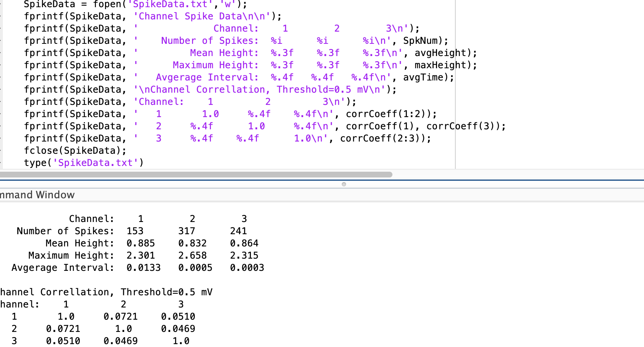The height and width of the screenshot is (347, 644).
Task: Click output value 317 in the Command Window
Action: pyautogui.click(x=187, y=231)
